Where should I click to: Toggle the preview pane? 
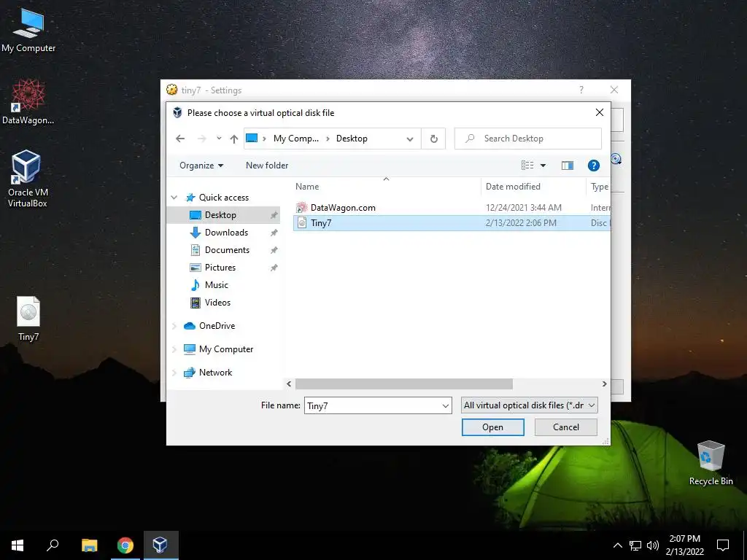567,166
